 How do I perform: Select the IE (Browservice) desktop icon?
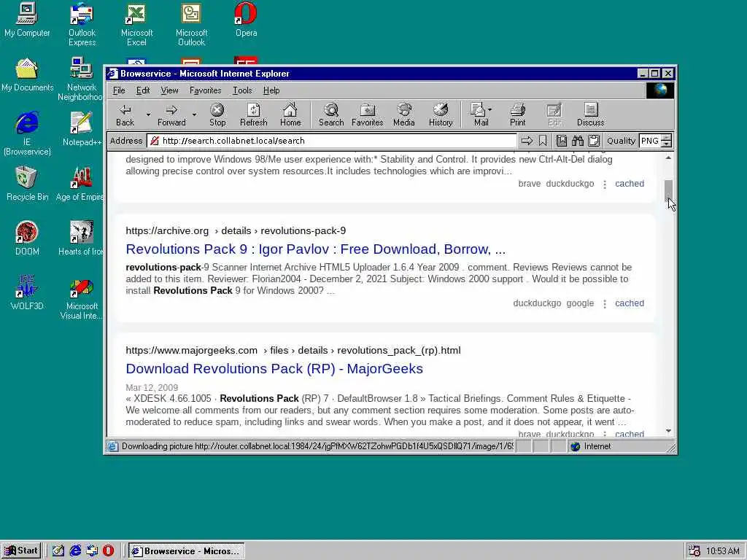27,134
